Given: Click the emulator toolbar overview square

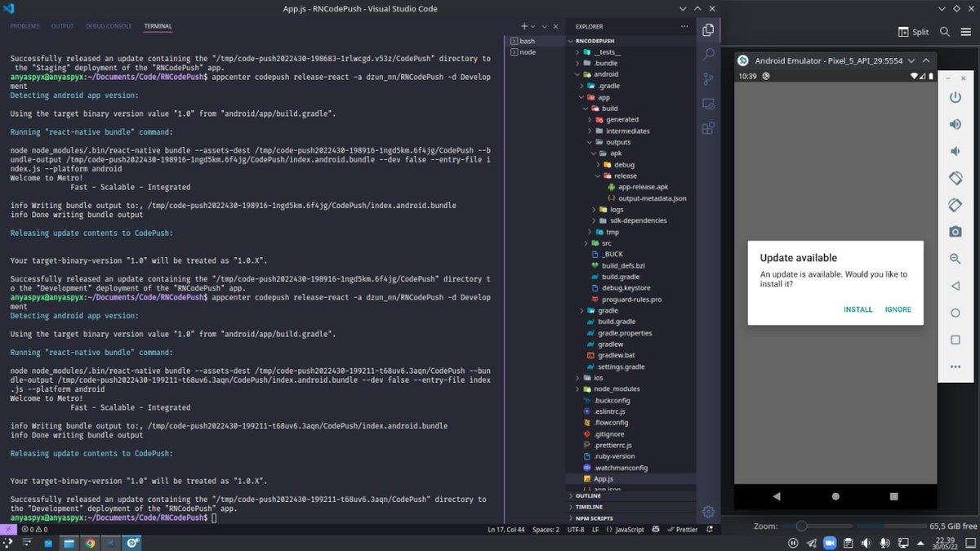Looking at the screenshot, I should click(955, 340).
